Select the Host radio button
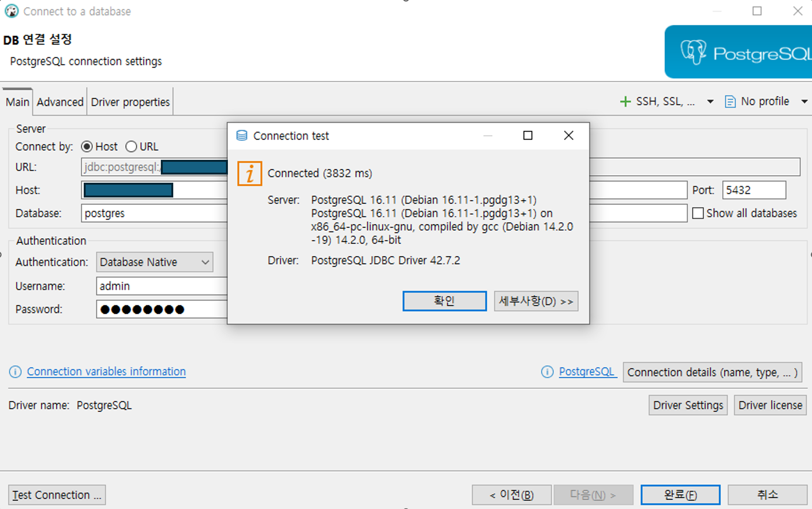812x509 pixels. (87, 147)
